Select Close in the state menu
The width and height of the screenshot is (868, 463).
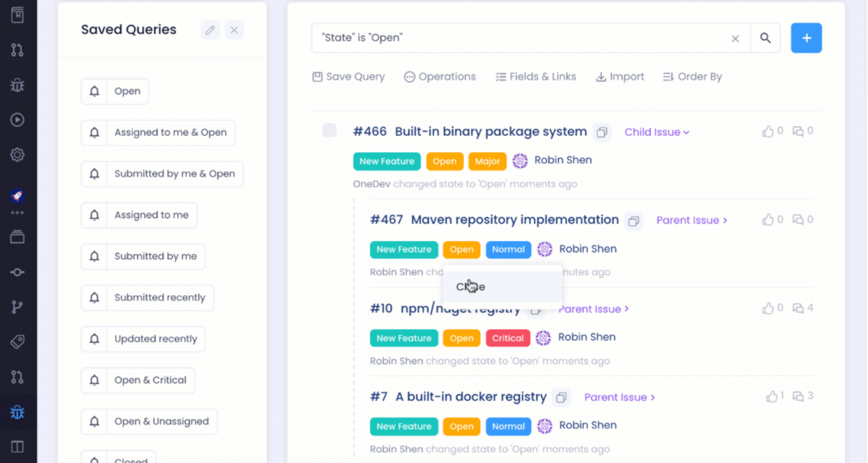pos(471,287)
